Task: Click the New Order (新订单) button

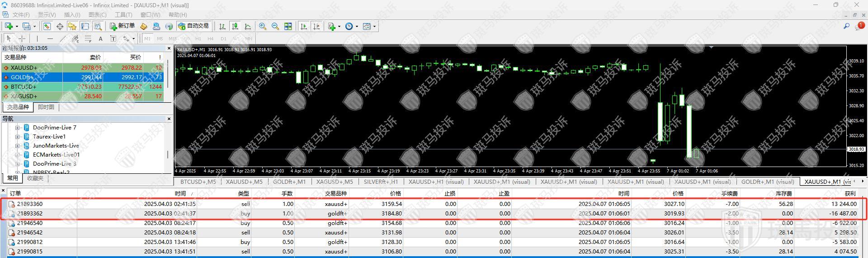Action: click(x=122, y=26)
